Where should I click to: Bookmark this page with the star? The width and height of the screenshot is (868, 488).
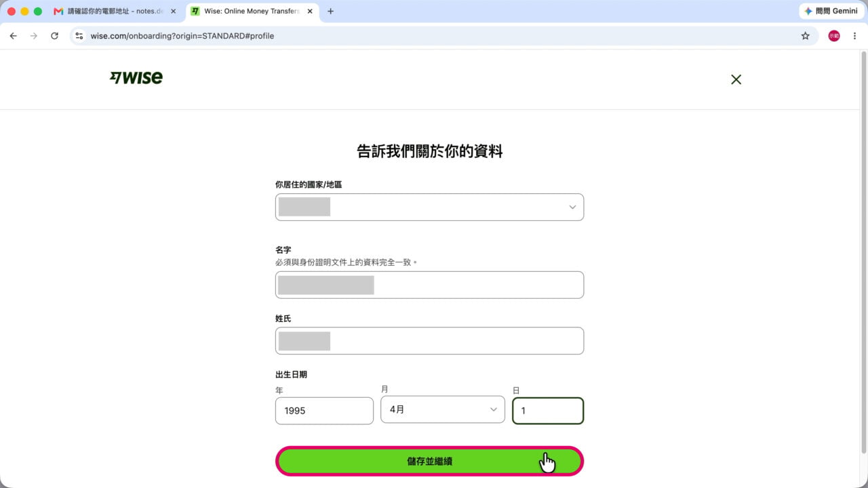805,36
